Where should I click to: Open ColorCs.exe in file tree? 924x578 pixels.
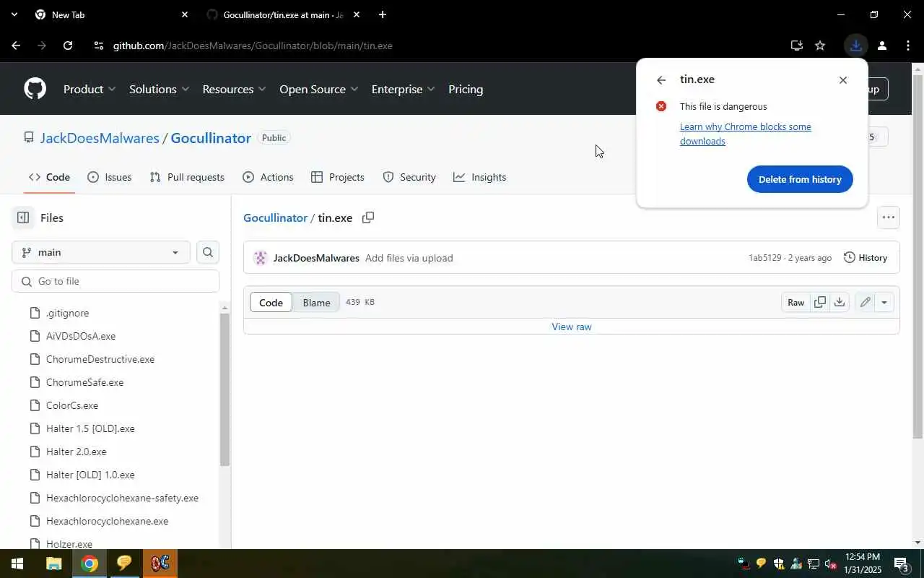[72, 405]
